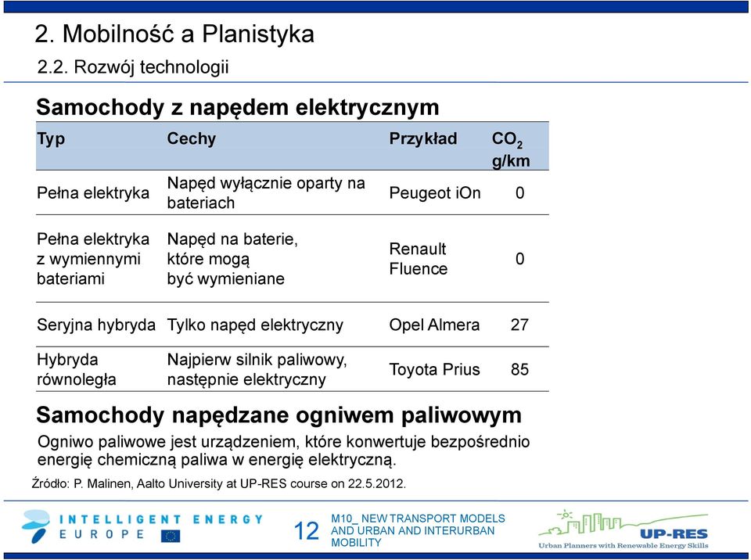The height and width of the screenshot is (560, 751).
Task: Select the paragraph beginning "Ogniwo paliwowe jest urządzeniem"
Action: (283, 451)
